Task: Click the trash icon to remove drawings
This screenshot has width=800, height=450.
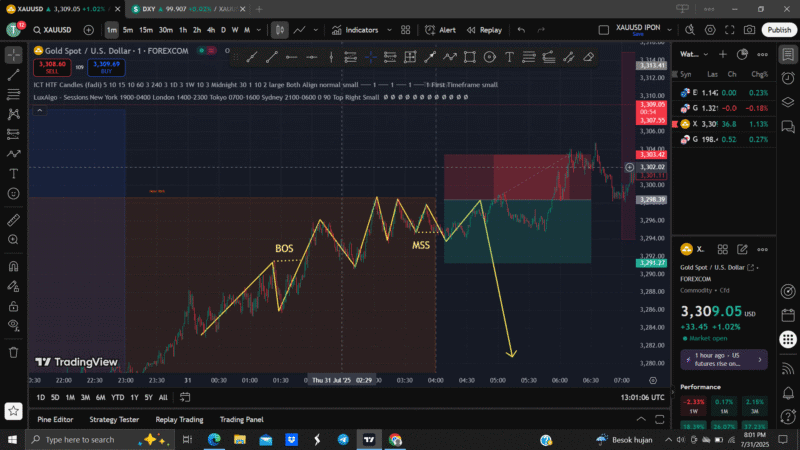Action: [14, 352]
